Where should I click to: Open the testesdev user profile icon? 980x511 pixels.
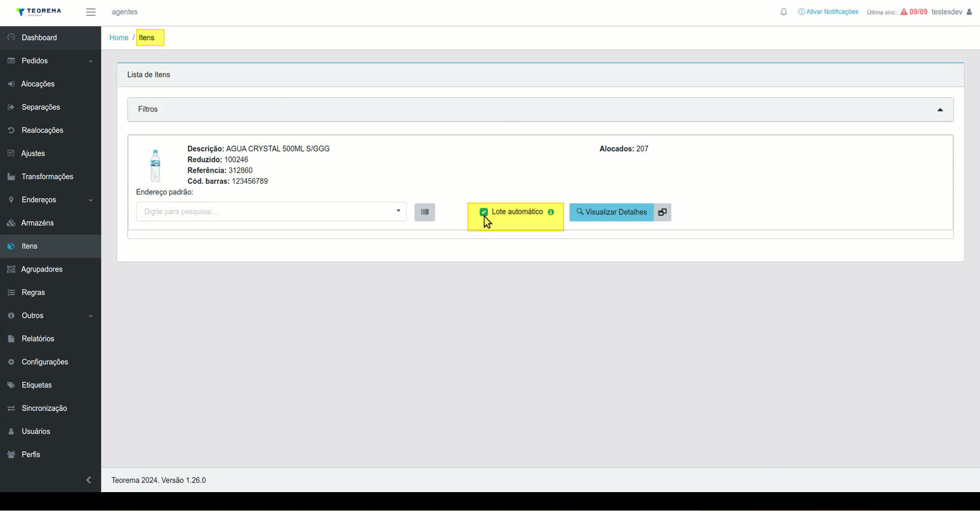[969, 12]
